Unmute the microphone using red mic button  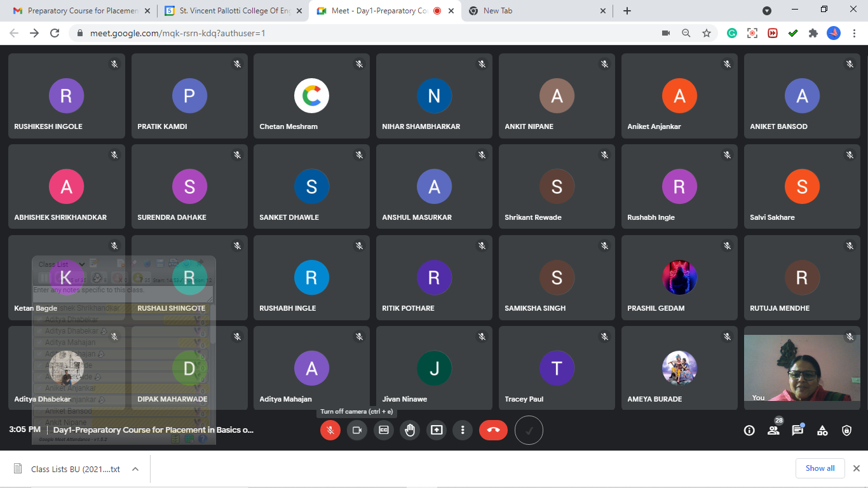pos(330,430)
